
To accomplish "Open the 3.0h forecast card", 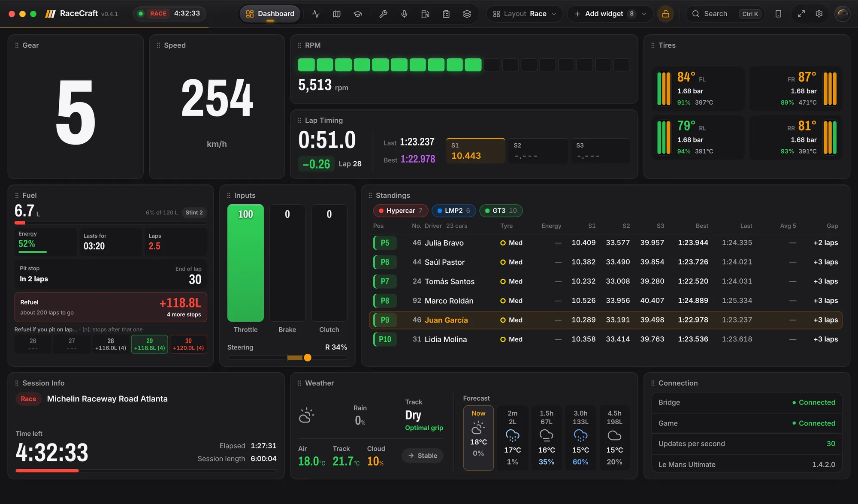I will 580,438.
